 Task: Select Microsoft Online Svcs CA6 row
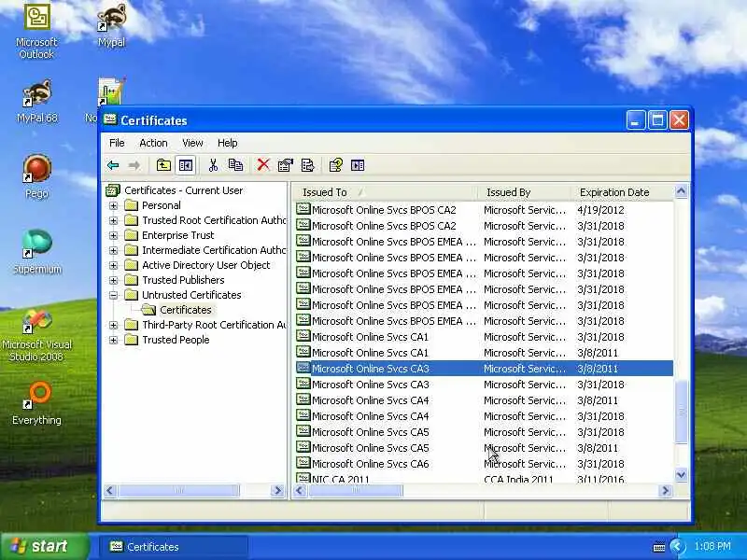pyautogui.click(x=484, y=464)
